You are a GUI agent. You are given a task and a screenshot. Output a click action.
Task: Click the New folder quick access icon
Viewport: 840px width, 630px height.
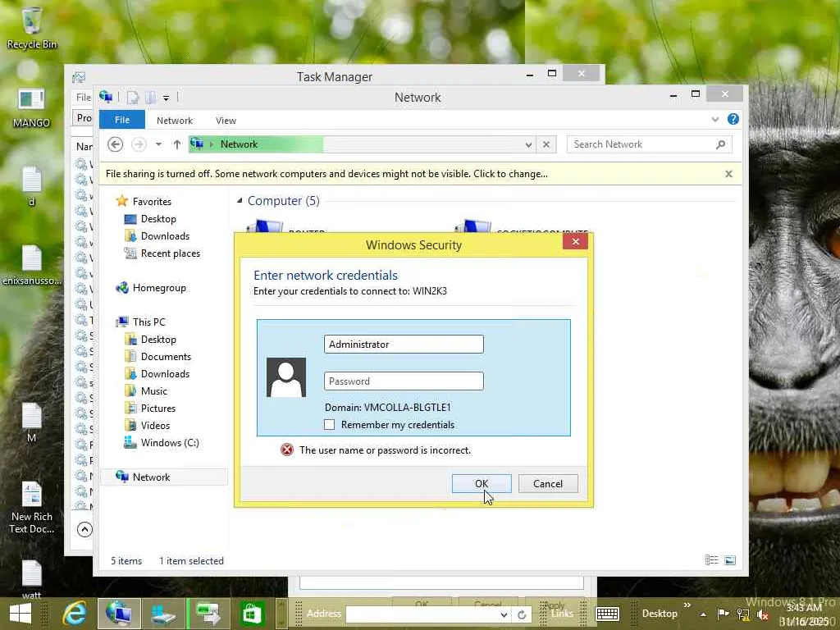click(x=151, y=98)
